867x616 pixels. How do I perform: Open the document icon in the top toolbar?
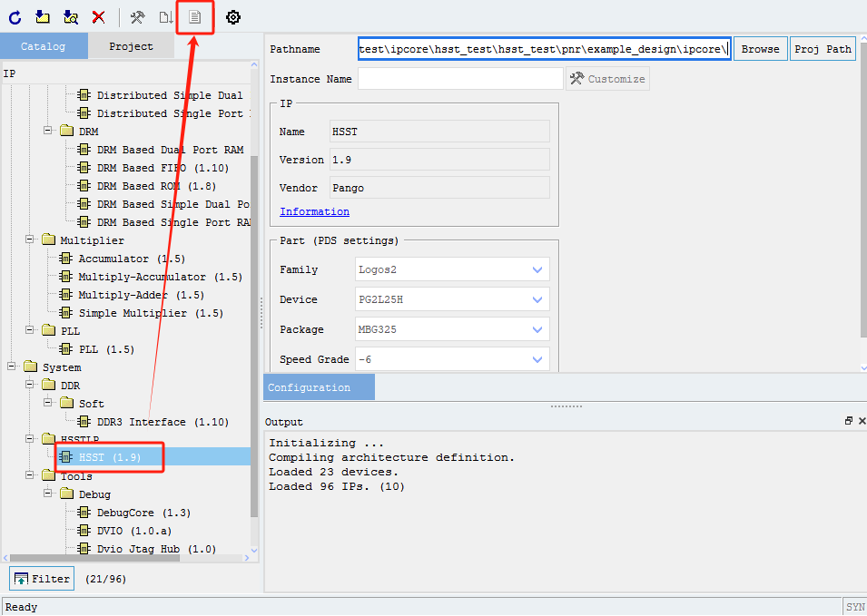194,17
